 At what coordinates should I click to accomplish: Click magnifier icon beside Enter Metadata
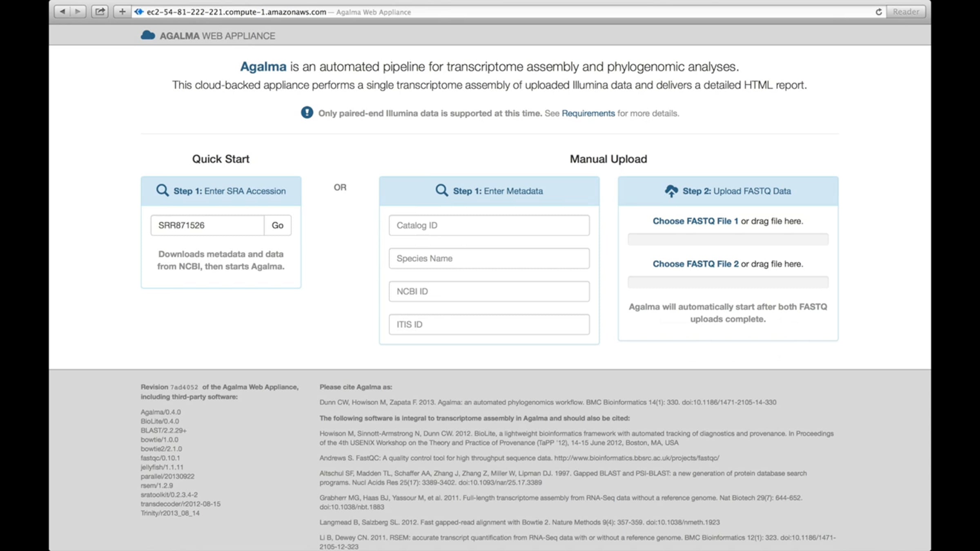441,191
